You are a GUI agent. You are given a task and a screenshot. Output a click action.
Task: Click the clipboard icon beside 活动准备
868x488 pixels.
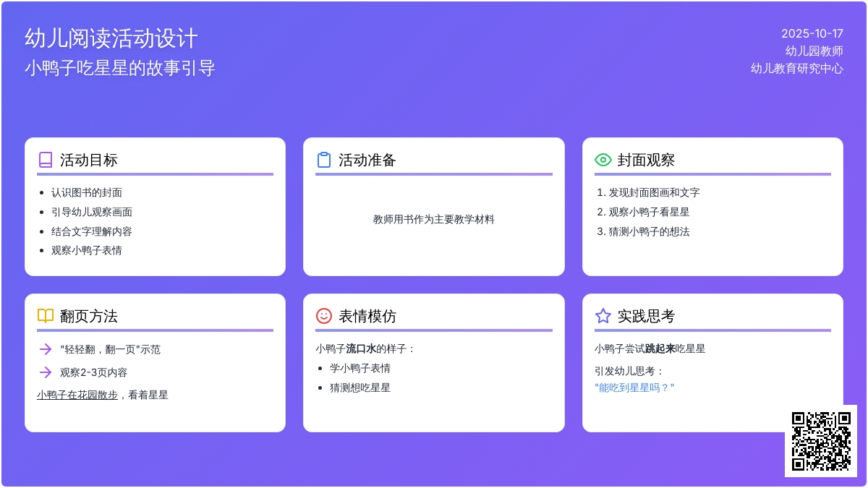324,160
